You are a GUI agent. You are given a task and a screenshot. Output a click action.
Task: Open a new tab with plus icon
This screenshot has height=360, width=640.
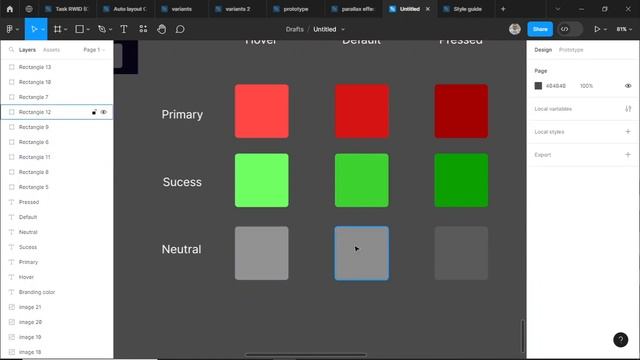(503, 9)
